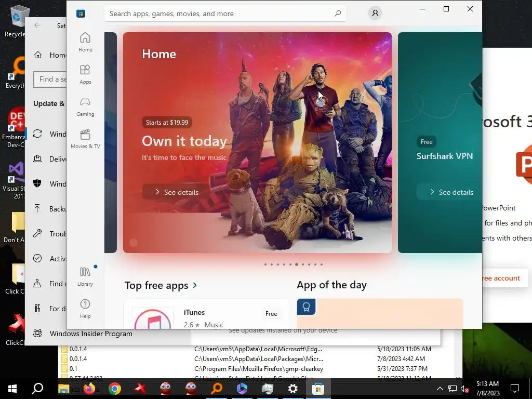Open Windows Security shield in Settings

click(37, 183)
